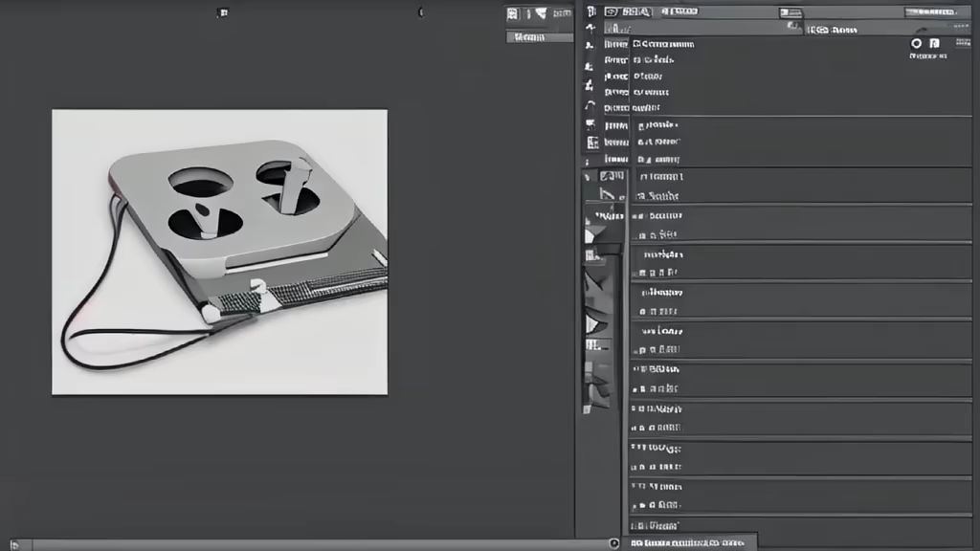Click the flag-shaped icon above the canvas panel

pos(541,13)
